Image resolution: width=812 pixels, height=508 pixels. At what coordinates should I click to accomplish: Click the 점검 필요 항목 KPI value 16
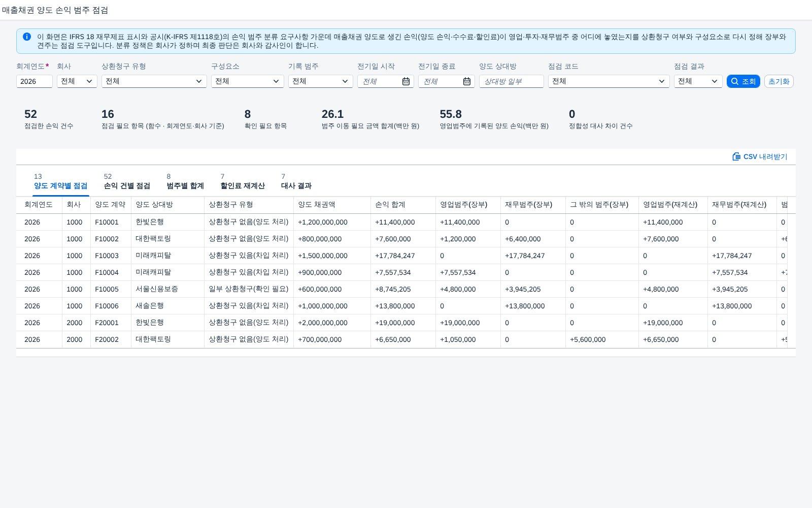[108, 114]
